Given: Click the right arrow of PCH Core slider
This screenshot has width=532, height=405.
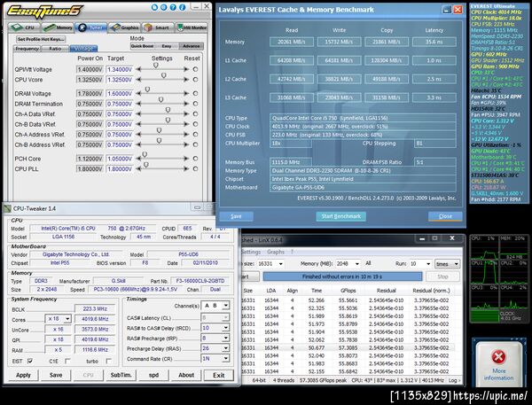Looking at the screenshot, I should (186, 159).
